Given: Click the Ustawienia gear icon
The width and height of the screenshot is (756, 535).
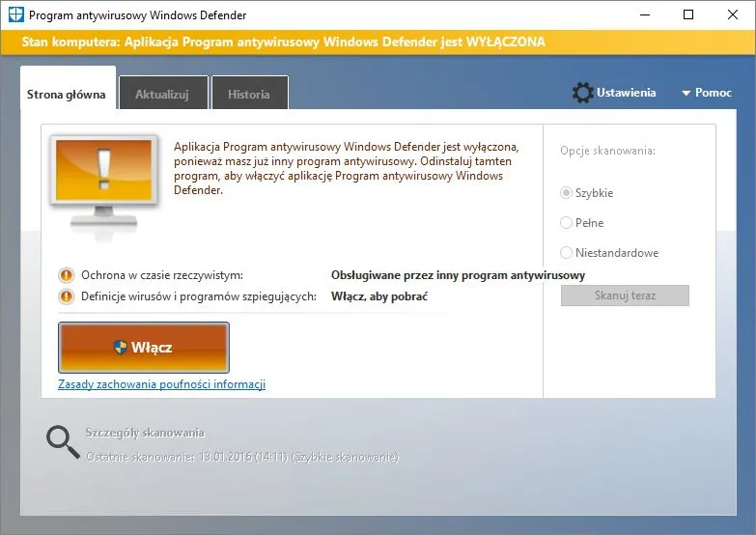Looking at the screenshot, I should [x=582, y=93].
